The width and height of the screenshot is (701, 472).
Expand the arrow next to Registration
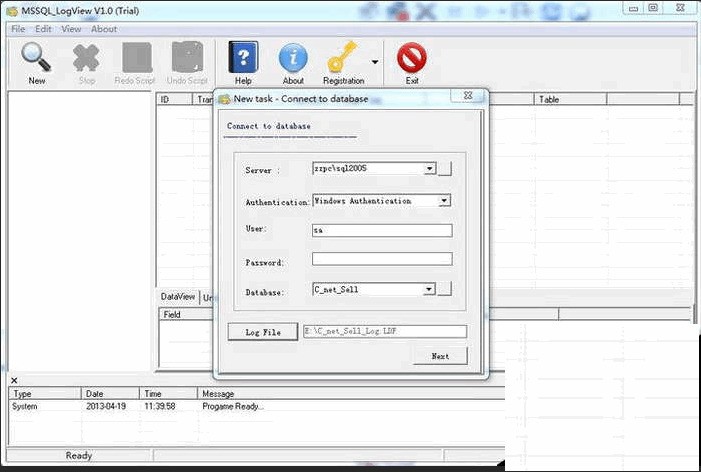375,62
